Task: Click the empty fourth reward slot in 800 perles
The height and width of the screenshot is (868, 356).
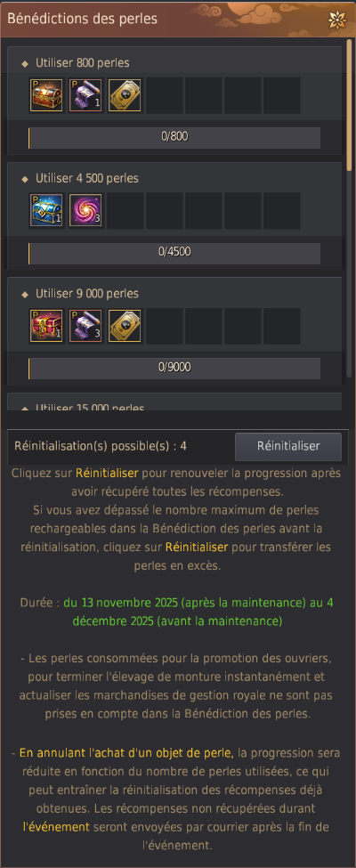Action: [164, 96]
